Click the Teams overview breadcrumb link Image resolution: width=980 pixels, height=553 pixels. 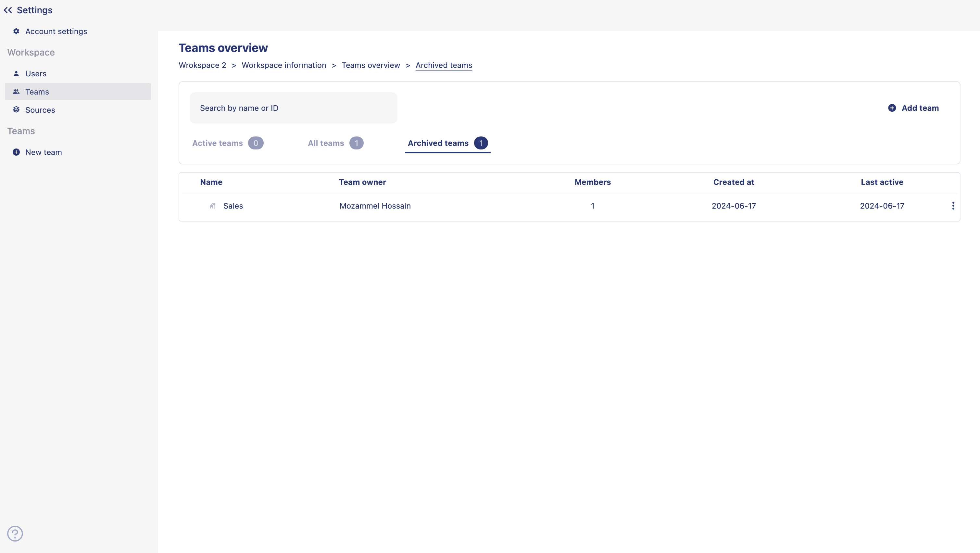coord(371,65)
